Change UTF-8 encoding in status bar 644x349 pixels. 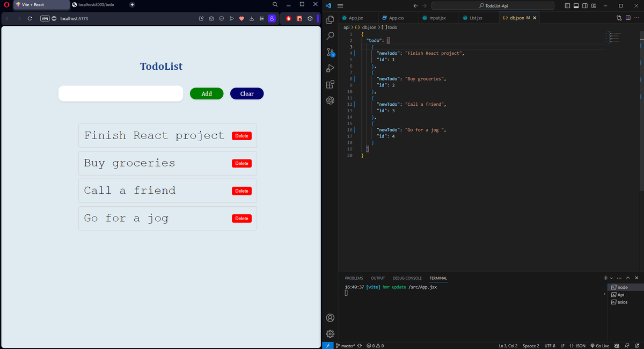[550, 345]
